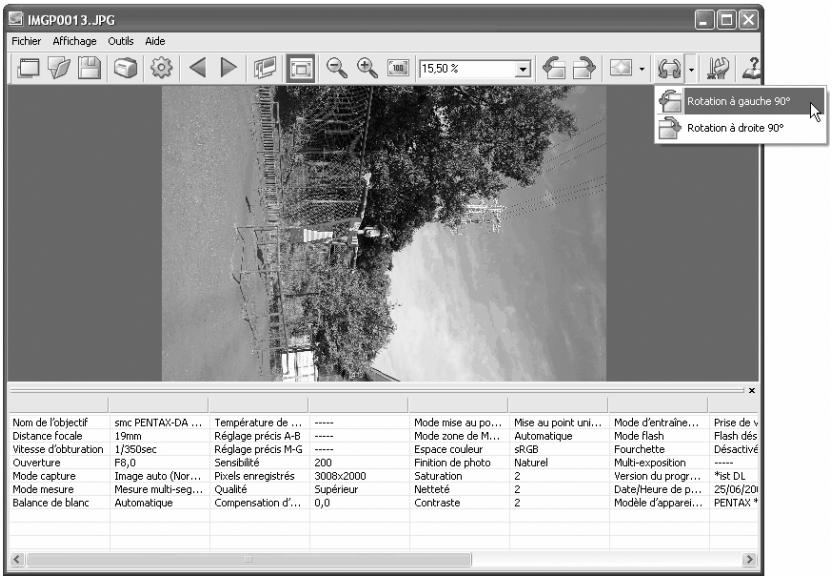This screenshot has width=832, height=576.
Task: Select the Nom de l'objectif row
Action: [384, 423]
